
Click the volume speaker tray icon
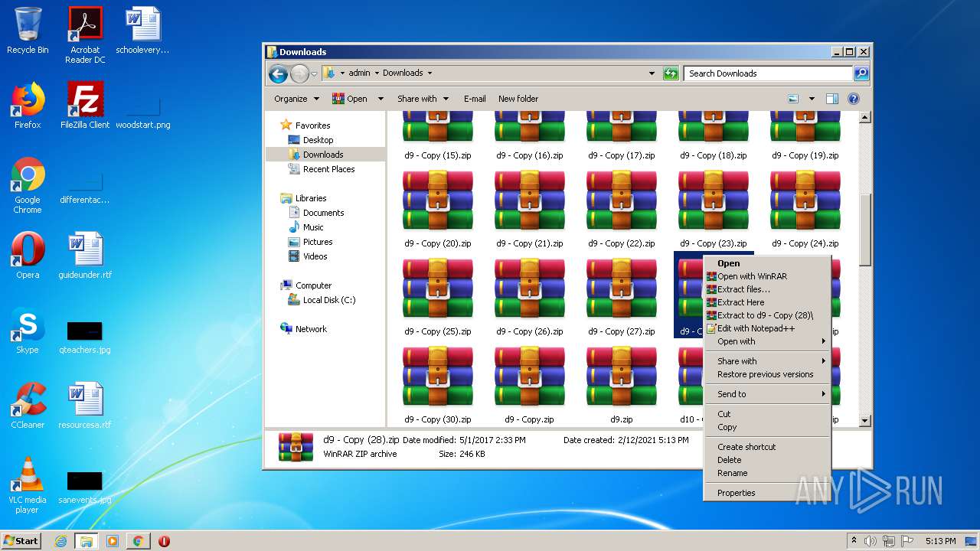(871, 541)
